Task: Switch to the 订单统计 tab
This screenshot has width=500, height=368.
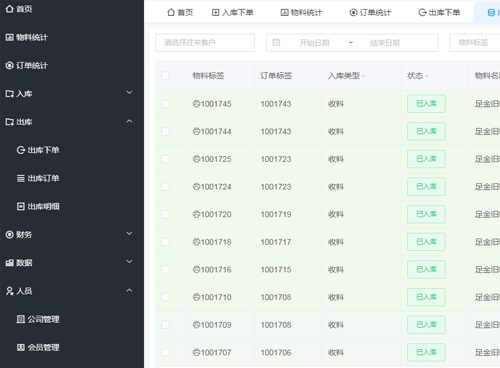Action: (370, 13)
